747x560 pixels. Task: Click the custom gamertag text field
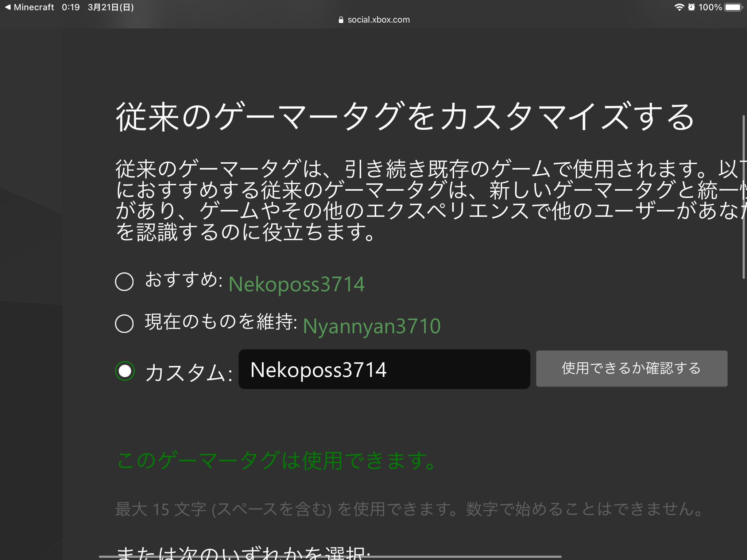[384, 369]
